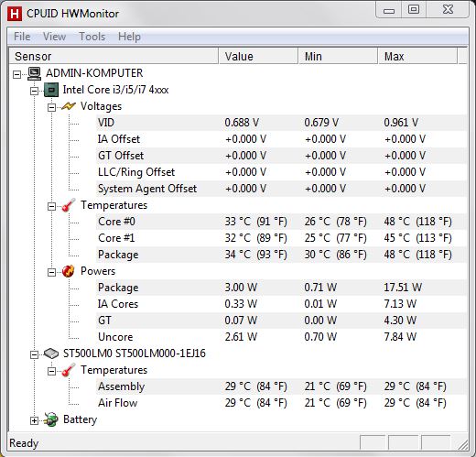
Task: Select the IA Offset row
Action: click(x=281, y=139)
